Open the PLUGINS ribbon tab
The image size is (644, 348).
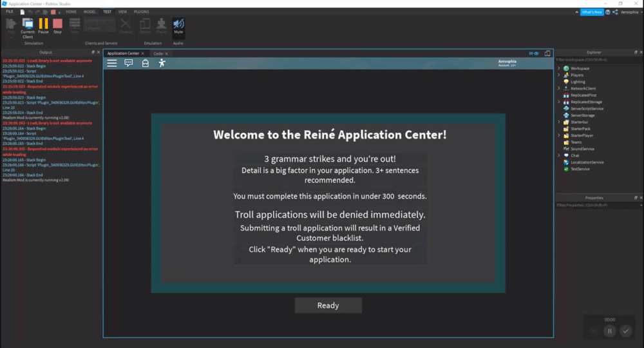(x=141, y=12)
